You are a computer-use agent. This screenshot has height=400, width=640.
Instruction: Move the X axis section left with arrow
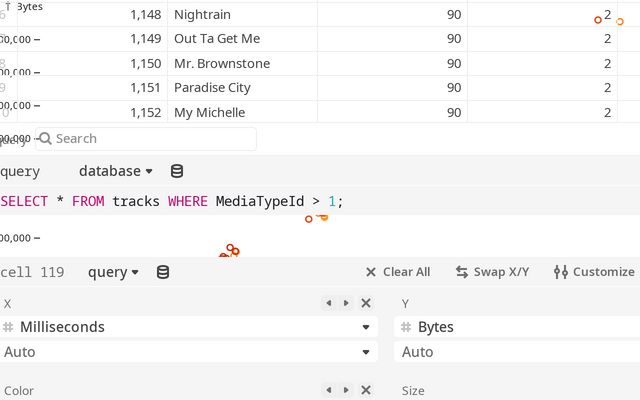(x=327, y=303)
